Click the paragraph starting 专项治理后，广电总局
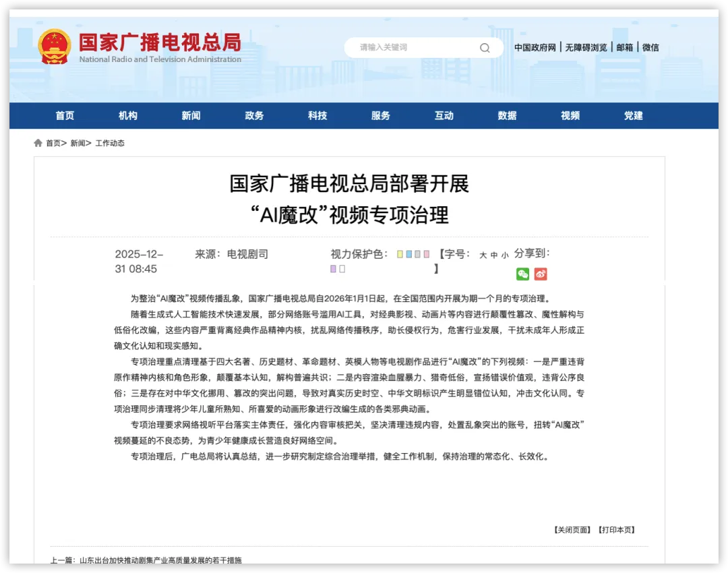 [341, 456]
